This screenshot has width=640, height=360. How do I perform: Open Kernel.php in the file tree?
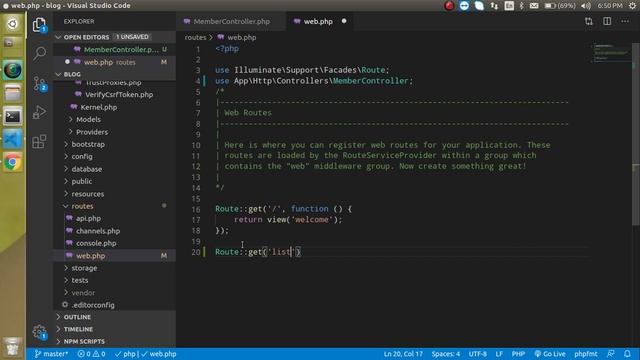tap(98, 107)
